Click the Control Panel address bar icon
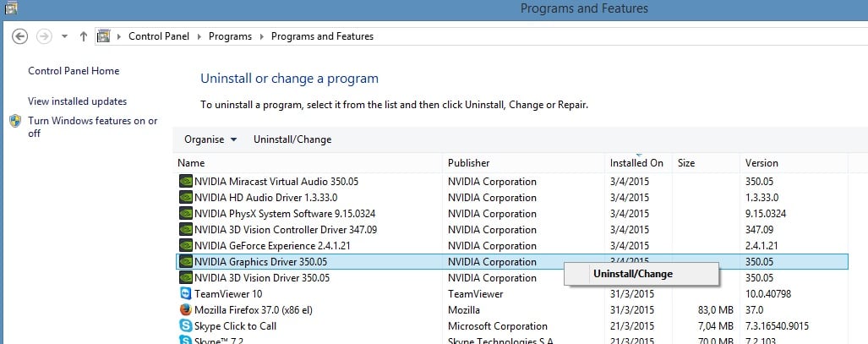 [x=103, y=36]
